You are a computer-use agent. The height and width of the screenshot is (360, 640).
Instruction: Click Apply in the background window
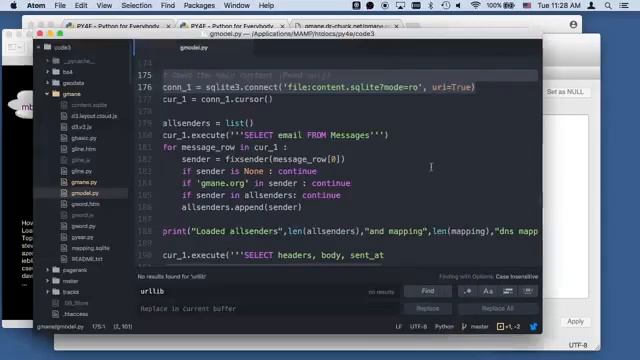576,321
